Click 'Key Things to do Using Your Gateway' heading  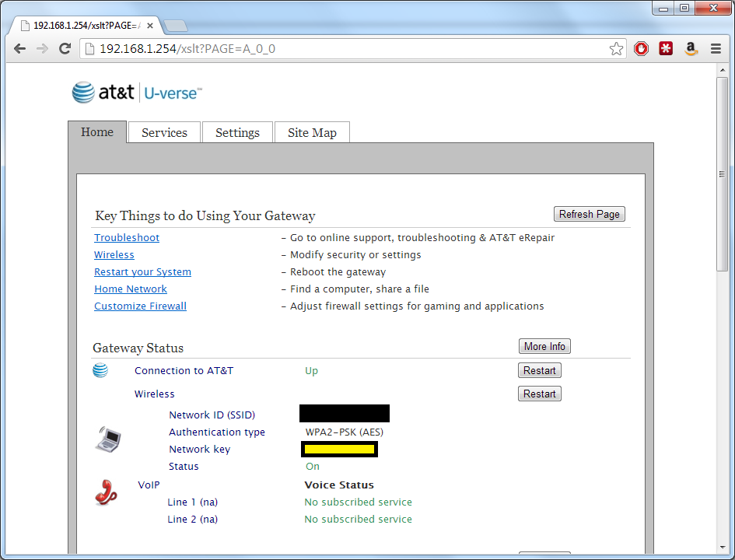click(205, 215)
